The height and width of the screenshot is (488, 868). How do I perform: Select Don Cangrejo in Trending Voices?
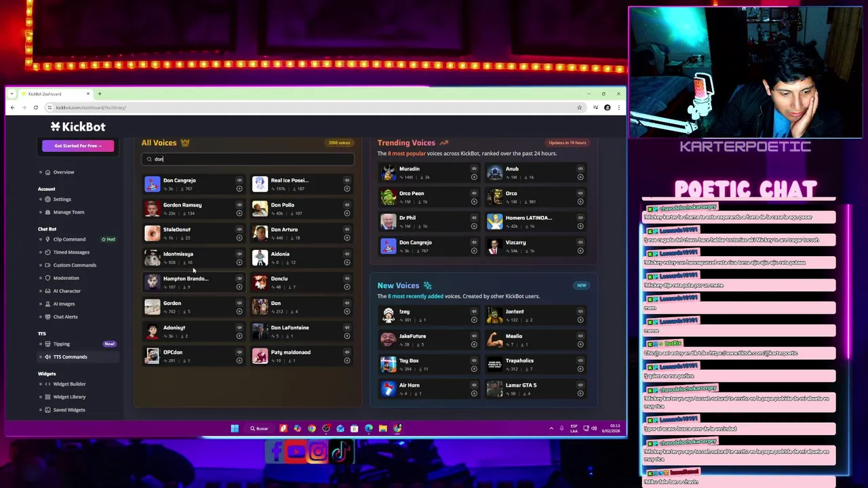(x=430, y=246)
